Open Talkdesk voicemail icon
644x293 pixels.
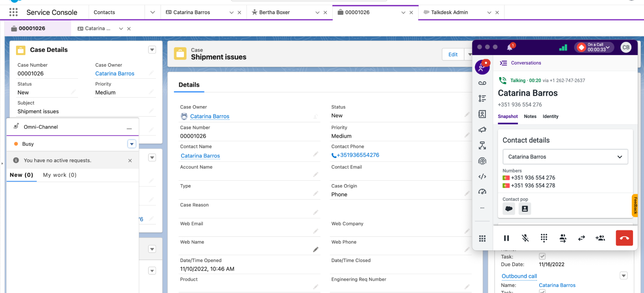(x=482, y=83)
